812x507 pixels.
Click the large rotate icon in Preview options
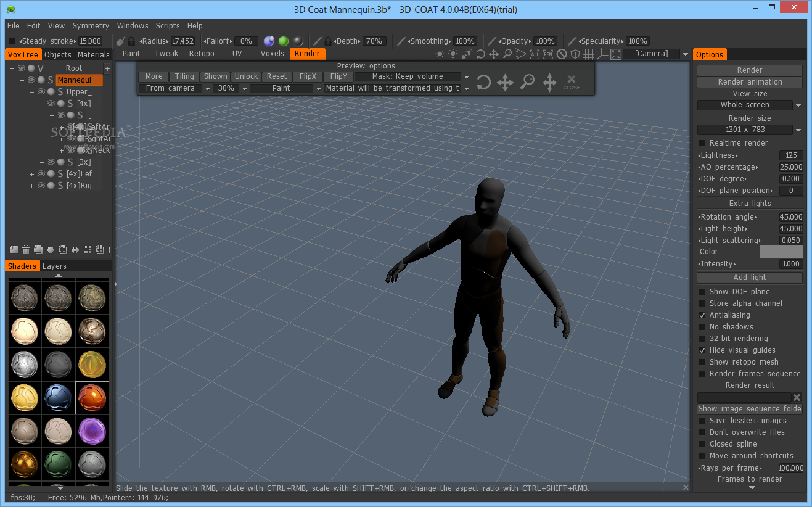point(483,82)
